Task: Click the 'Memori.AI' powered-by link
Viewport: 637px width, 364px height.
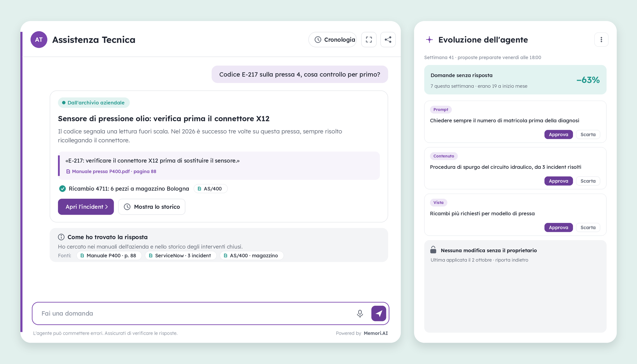Action: (376, 333)
